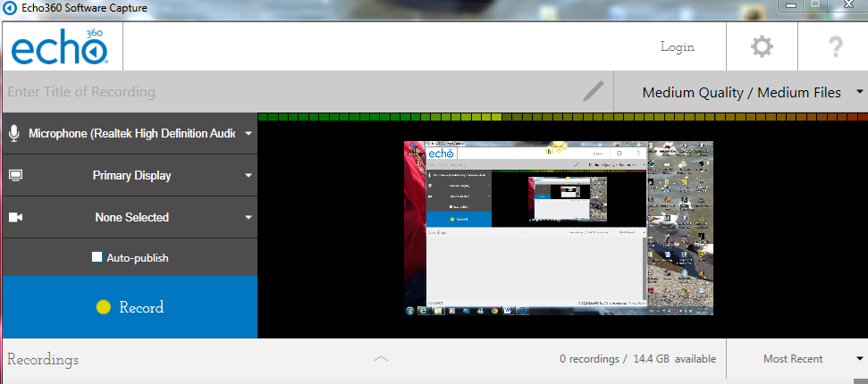The width and height of the screenshot is (868, 384).
Task: Open the Microphone source dropdown
Action: [131, 133]
